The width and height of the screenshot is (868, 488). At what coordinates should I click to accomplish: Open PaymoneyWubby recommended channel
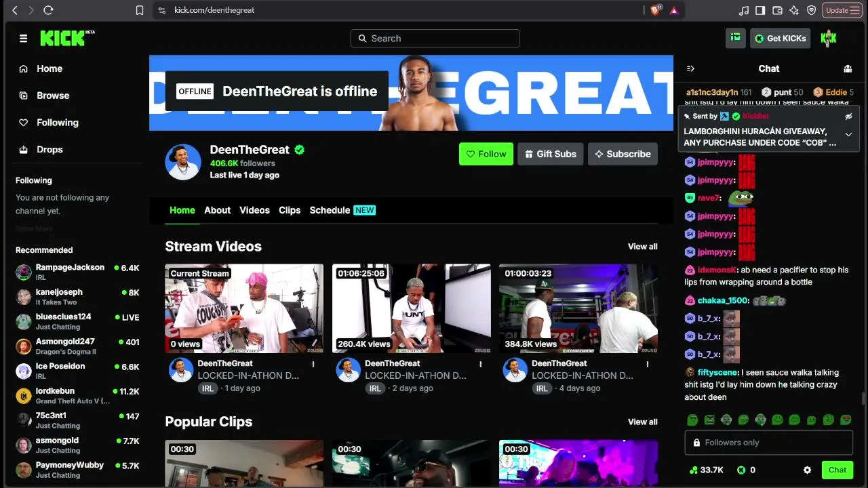point(77,470)
